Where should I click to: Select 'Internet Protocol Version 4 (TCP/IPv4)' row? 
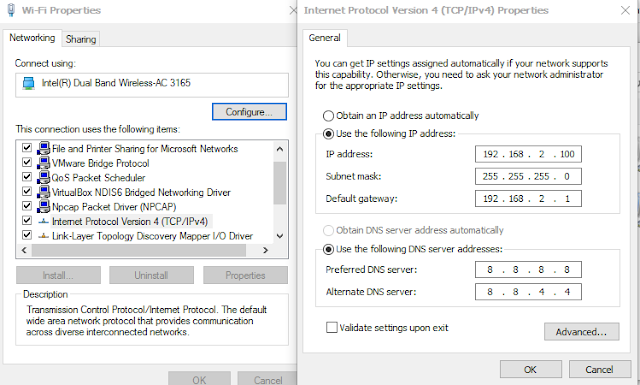(130, 221)
